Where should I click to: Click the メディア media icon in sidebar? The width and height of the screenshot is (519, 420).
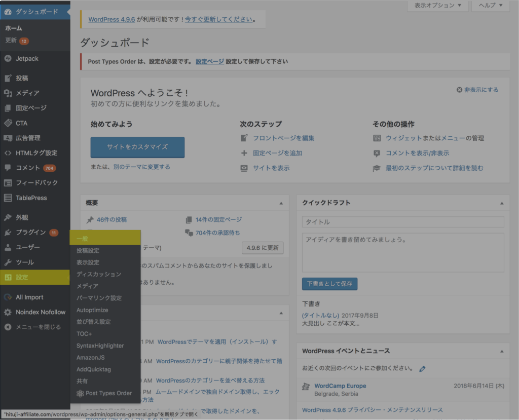tap(8, 93)
